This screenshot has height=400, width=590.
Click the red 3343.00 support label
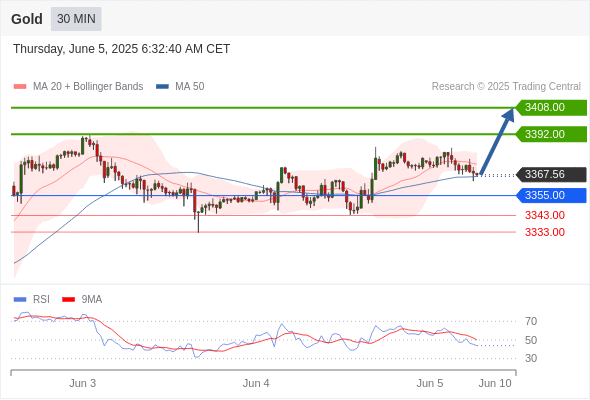545,216
